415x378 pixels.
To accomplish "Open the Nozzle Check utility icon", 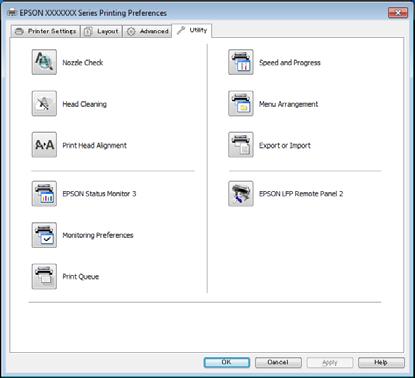I will coord(44,62).
